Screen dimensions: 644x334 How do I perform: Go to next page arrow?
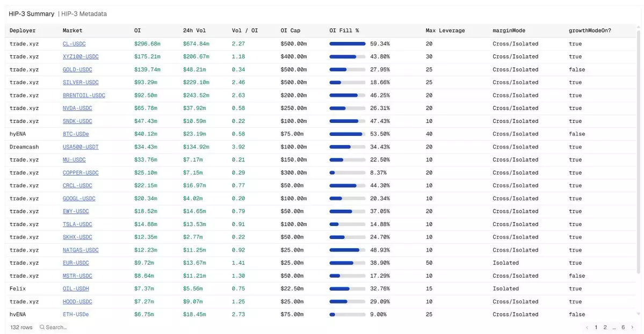tap(632, 327)
